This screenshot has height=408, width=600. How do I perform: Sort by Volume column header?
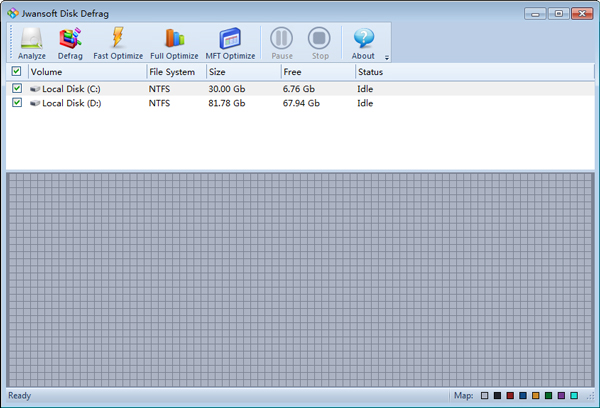click(87, 72)
